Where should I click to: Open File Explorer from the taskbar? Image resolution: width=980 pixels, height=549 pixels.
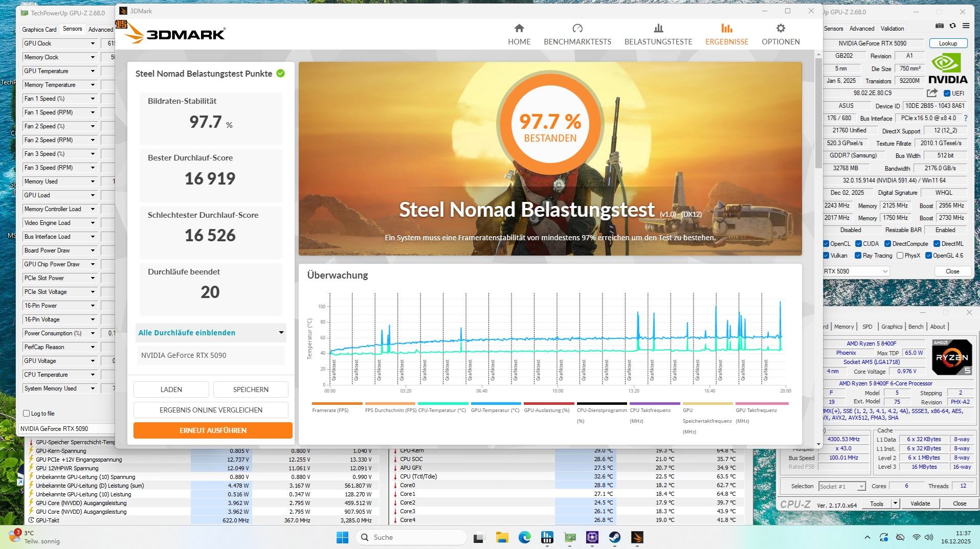(x=502, y=537)
